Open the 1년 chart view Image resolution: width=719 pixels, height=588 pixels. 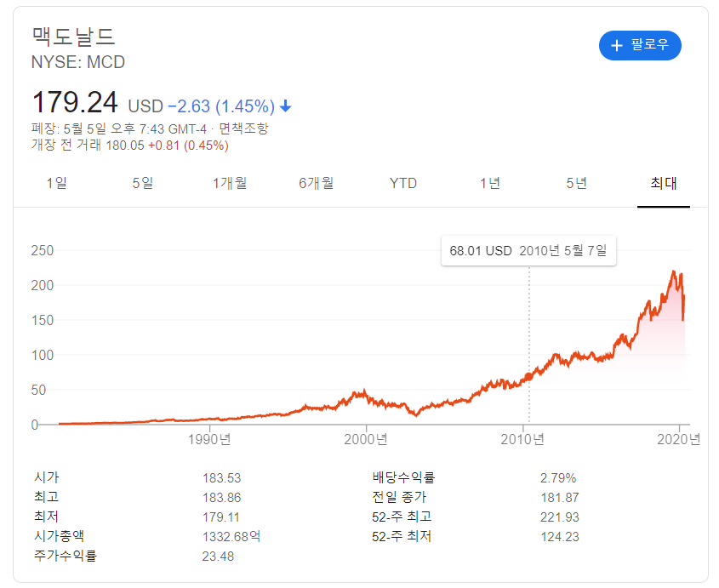pyautogui.click(x=489, y=183)
